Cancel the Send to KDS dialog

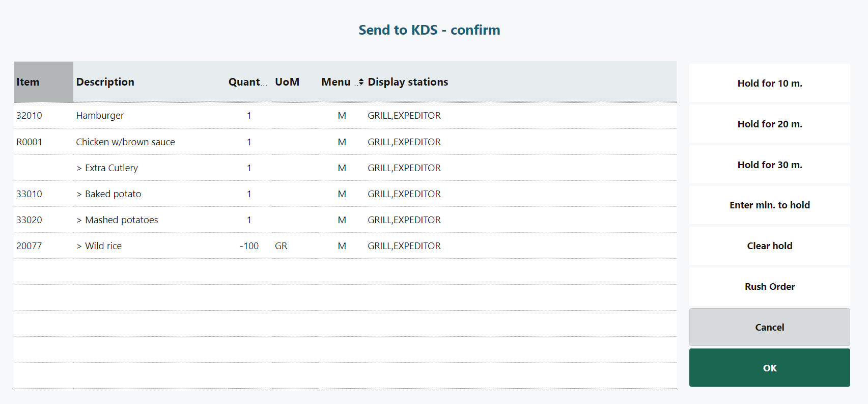769,327
